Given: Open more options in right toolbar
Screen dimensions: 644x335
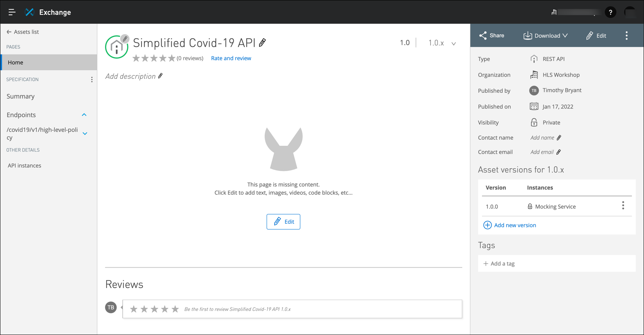Looking at the screenshot, I should click(627, 36).
